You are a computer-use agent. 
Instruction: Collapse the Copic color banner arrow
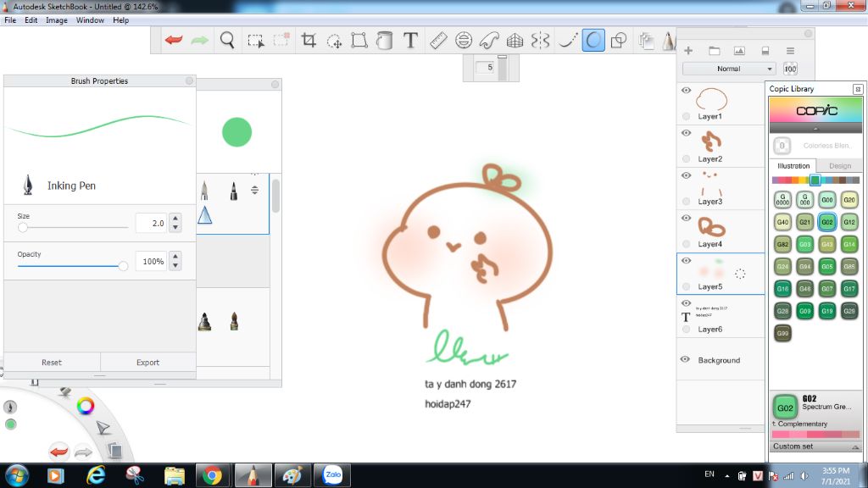click(815, 129)
